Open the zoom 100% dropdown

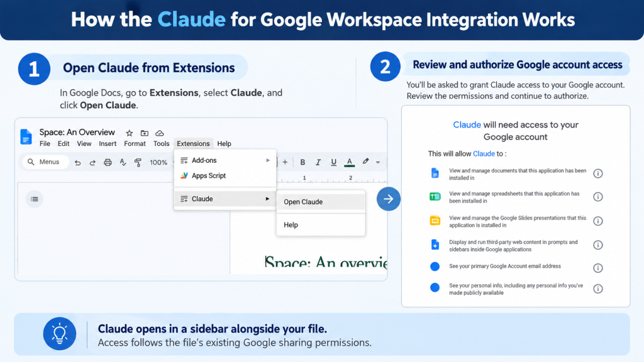tap(158, 163)
